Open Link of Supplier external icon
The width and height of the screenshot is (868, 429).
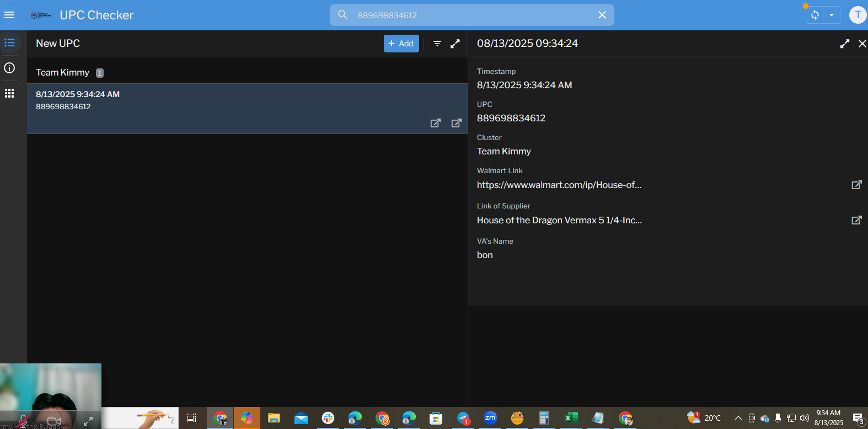[x=856, y=220]
